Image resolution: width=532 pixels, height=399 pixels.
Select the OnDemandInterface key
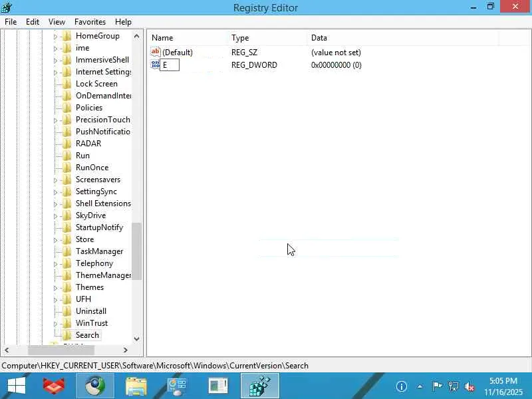coord(103,96)
